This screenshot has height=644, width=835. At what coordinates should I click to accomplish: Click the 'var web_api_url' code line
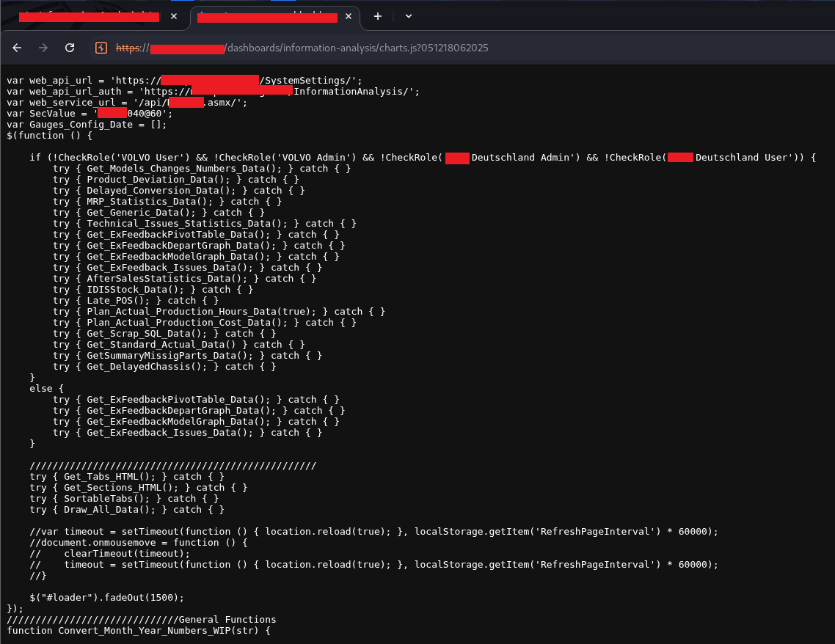point(184,81)
